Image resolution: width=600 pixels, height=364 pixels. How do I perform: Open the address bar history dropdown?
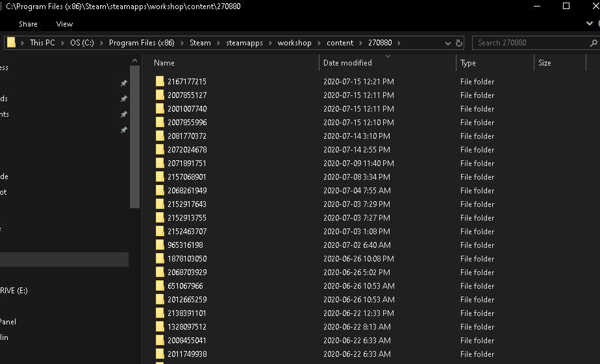pyautogui.click(x=448, y=43)
